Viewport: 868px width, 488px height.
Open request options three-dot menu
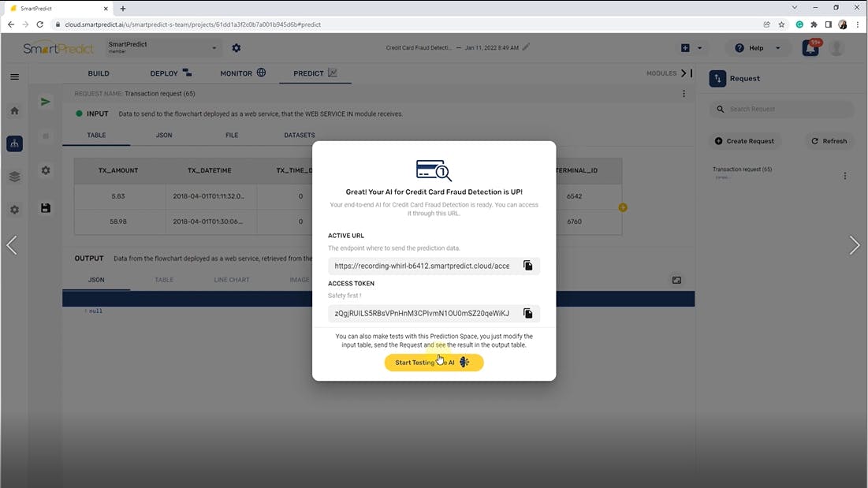tap(684, 94)
